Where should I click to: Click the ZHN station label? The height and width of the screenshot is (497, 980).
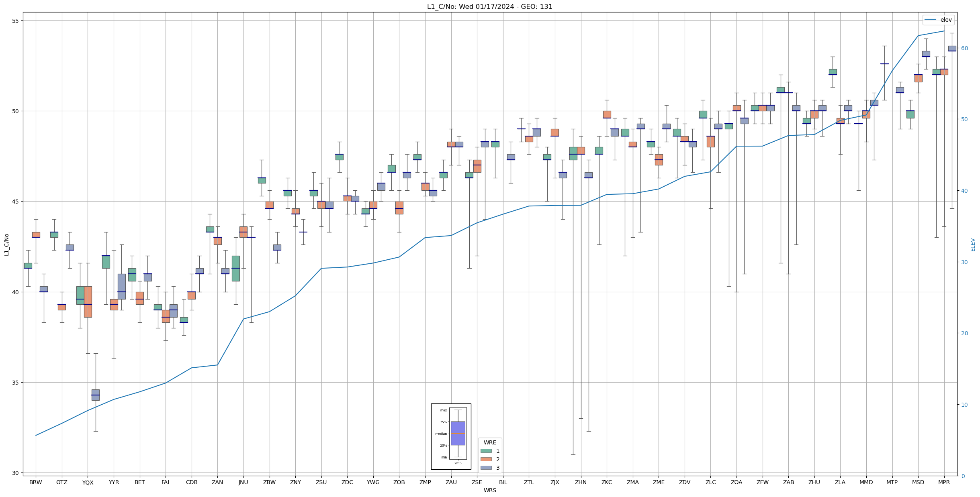(581, 482)
